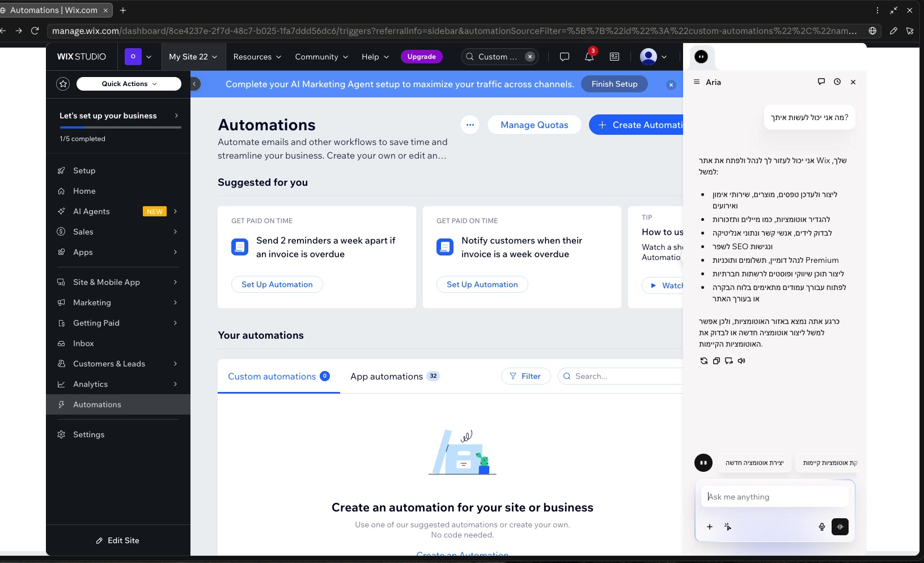Close the Aria chat panel
This screenshot has height=563, width=924.
(853, 82)
